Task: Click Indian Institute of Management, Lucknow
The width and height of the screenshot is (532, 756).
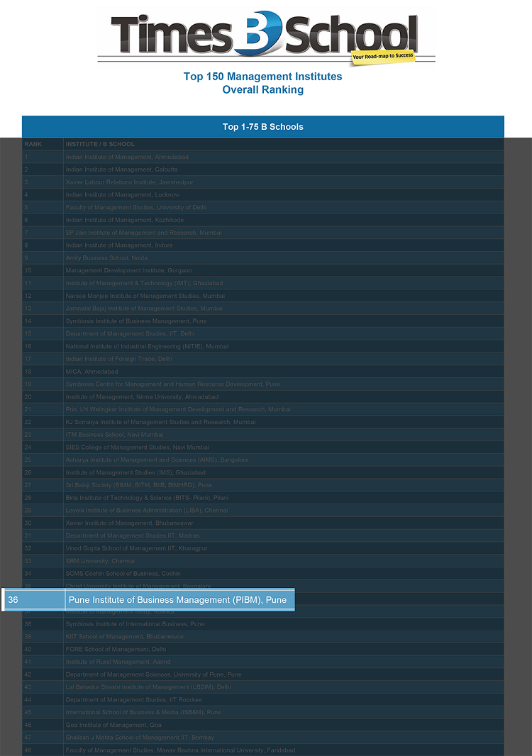Action: click(123, 195)
